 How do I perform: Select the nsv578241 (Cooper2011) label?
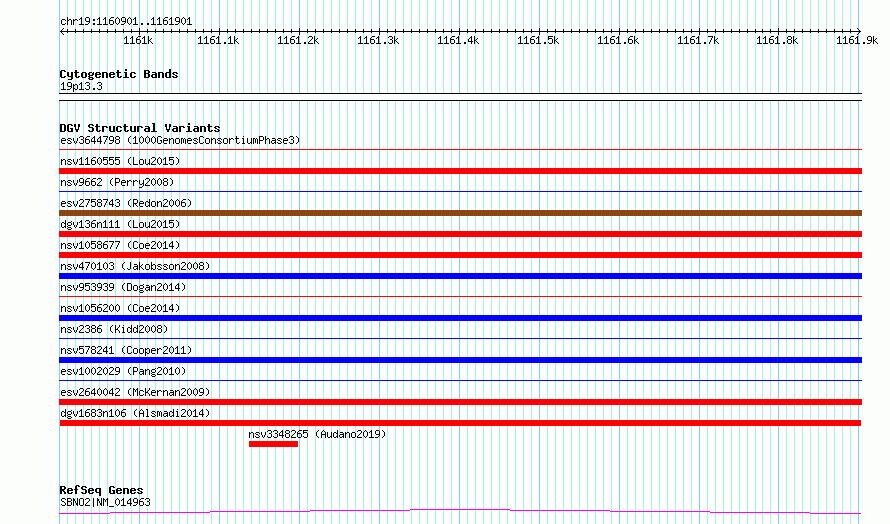coord(126,350)
